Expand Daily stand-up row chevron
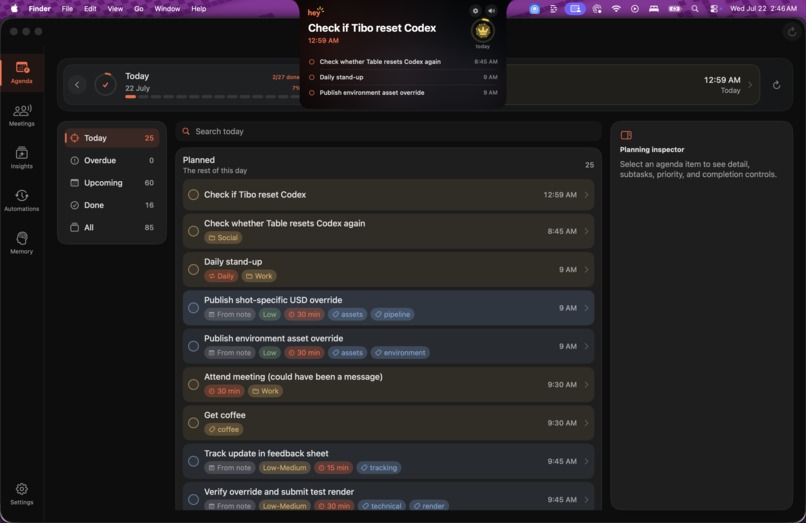The height and width of the screenshot is (523, 806). point(587,269)
